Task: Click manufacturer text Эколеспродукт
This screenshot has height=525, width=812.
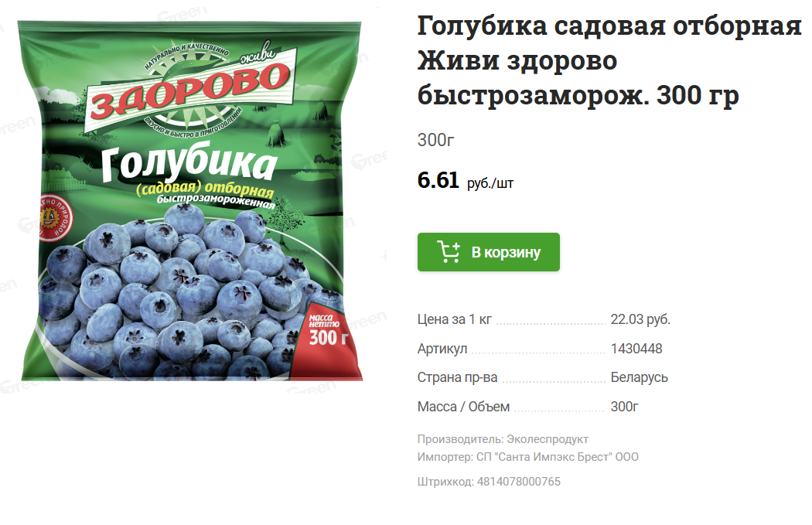Action: (x=547, y=439)
